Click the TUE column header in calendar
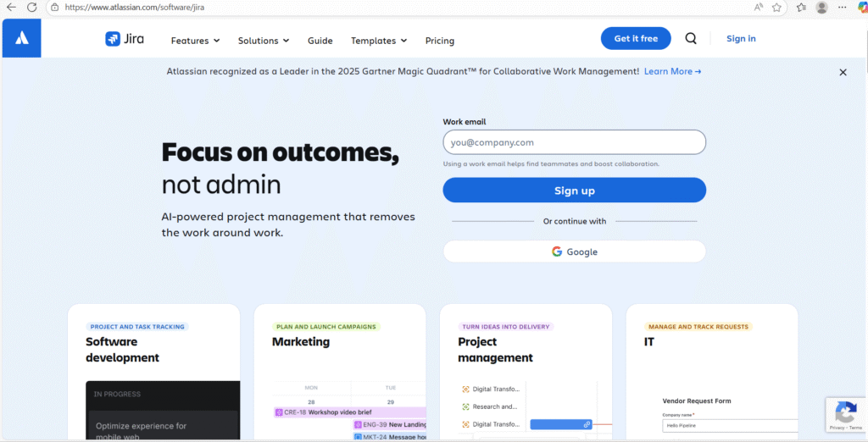The image size is (868, 442). coord(391,388)
